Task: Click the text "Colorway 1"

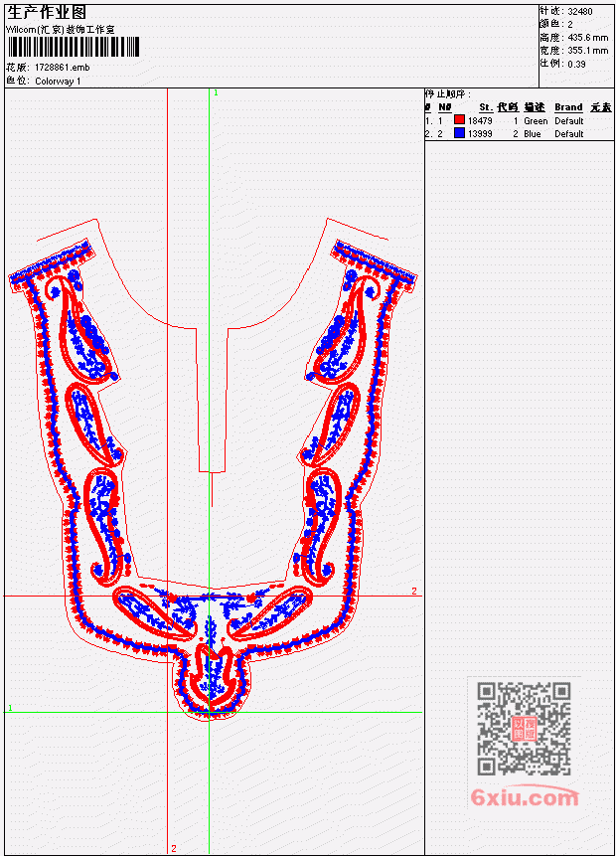Action: point(58,82)
